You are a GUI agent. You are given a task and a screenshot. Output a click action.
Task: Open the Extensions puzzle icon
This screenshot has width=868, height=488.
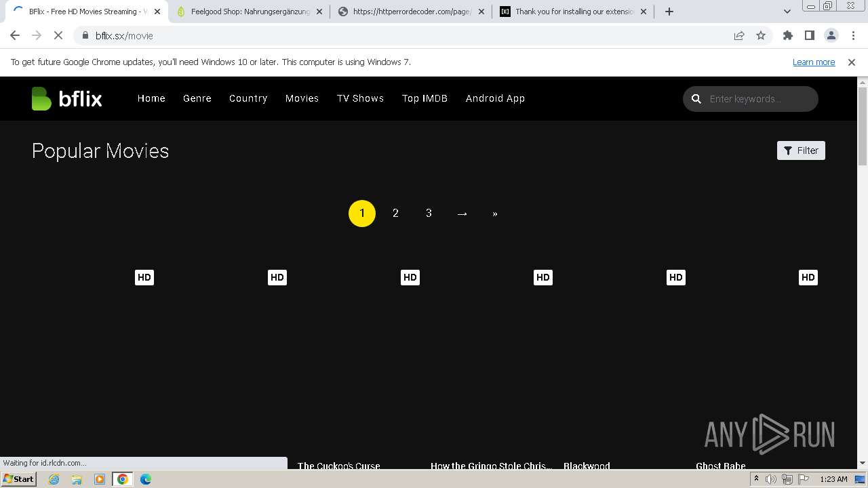(787, 36)
